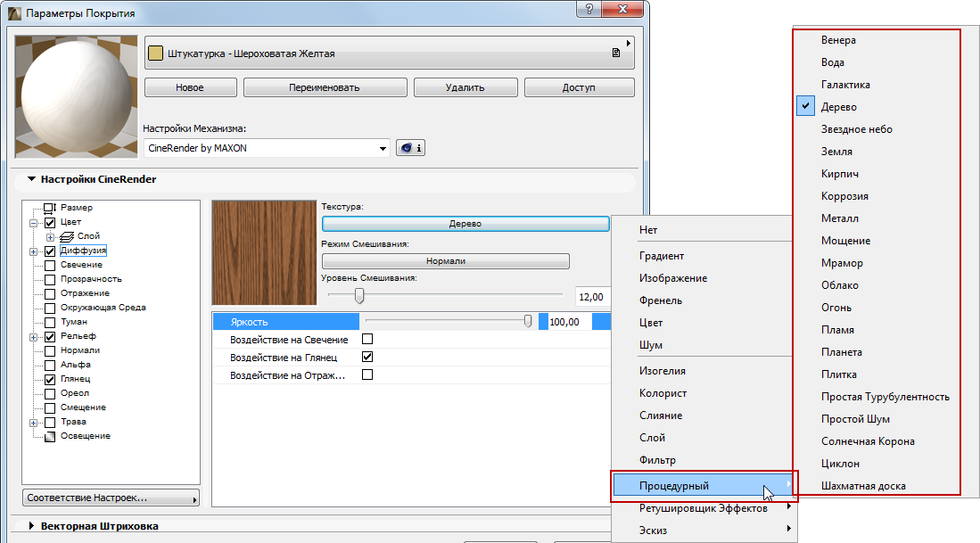Click the Уровень Смешивания slider handle
This screenshot has width=980, height=543.
coord(359,295)
